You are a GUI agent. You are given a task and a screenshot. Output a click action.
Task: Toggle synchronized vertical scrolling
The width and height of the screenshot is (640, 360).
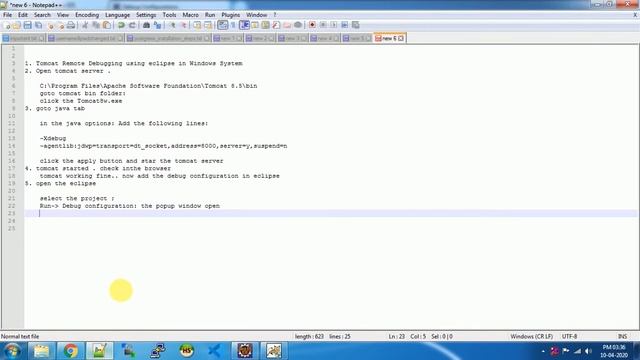tap(197, 25)
